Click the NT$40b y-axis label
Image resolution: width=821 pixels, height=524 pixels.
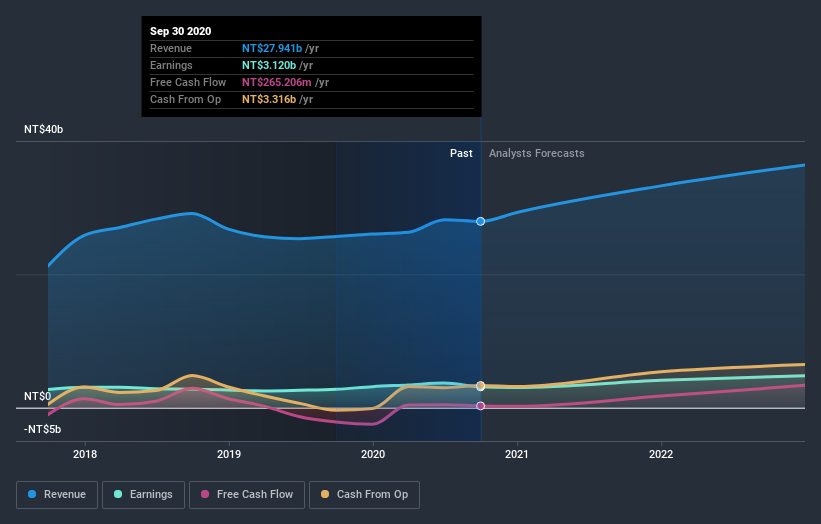click(x=43, y=129)
